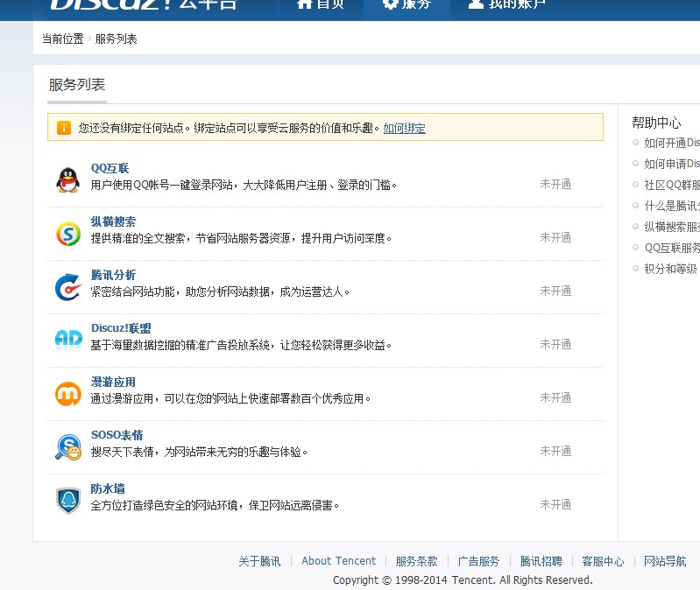Click the Discuz! 云平台 logo
The height and width of the screenshot is (590, 700).
tap(143, 4)
